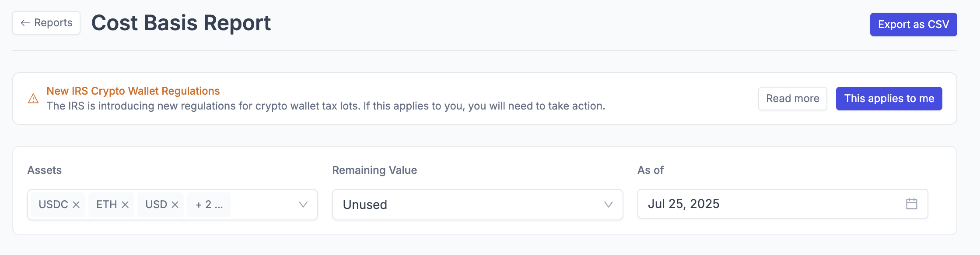Remove the USD asset tag

click(175, 205)
